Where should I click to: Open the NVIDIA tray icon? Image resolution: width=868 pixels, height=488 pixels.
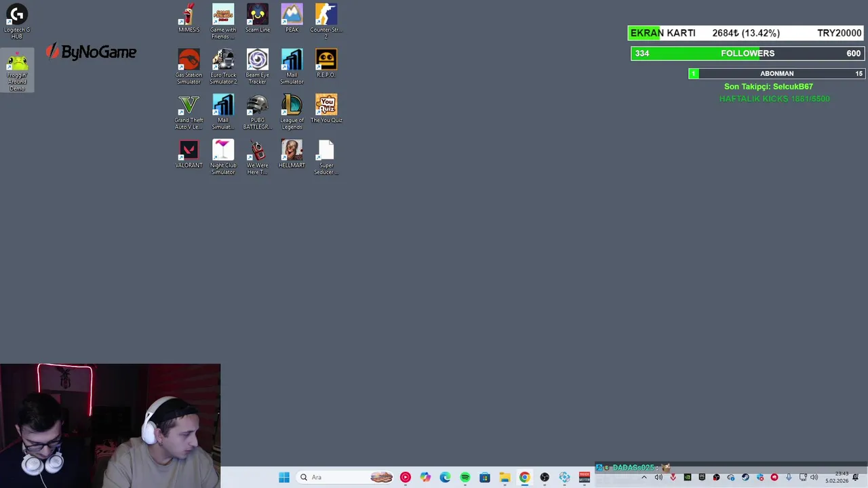click(x=688, y=477)
